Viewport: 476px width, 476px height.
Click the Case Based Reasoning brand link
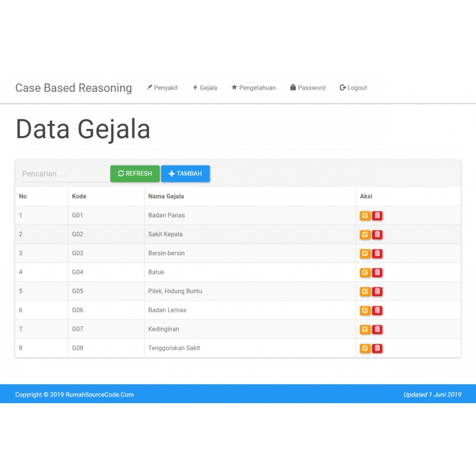point(73,88)
